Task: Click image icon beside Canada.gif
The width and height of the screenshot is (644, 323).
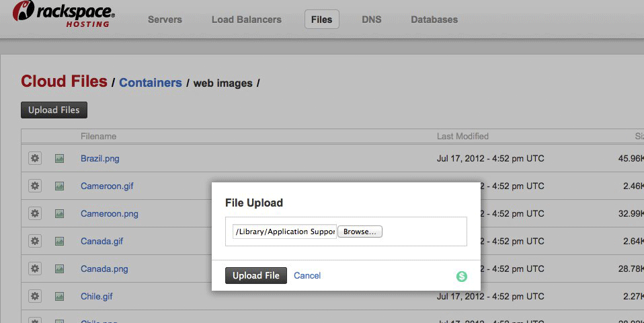Action: tap(60, 241)
